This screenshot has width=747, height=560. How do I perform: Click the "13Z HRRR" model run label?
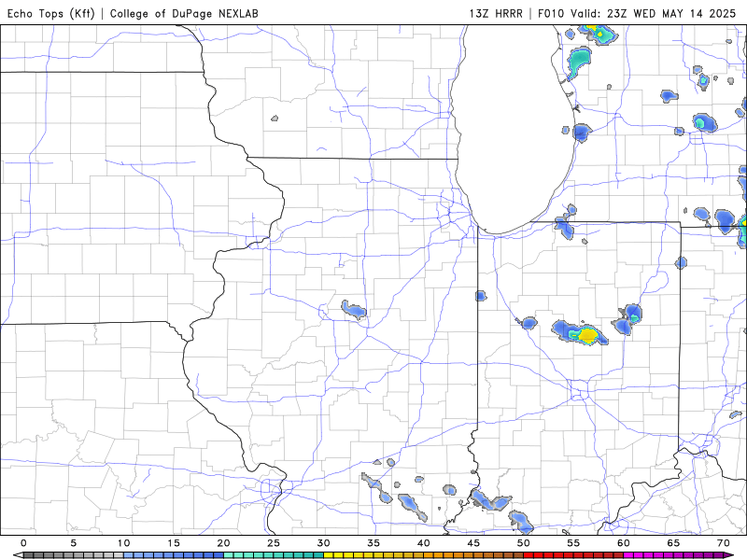496,14
